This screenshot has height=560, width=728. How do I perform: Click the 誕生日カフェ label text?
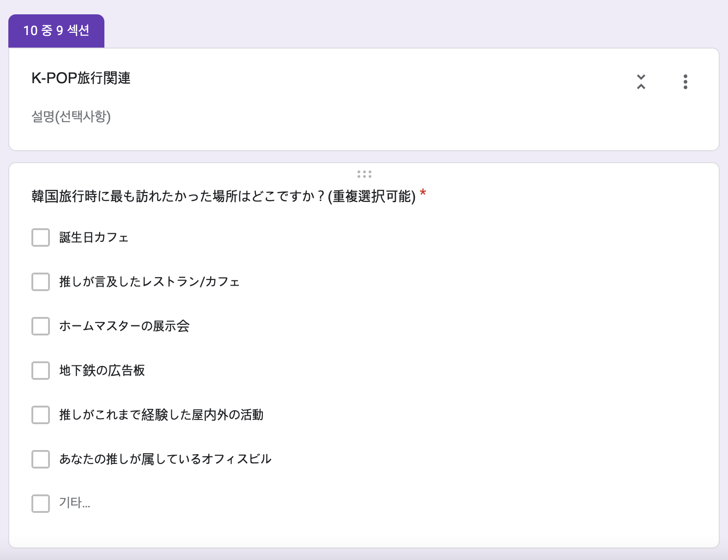pos(94,237)
